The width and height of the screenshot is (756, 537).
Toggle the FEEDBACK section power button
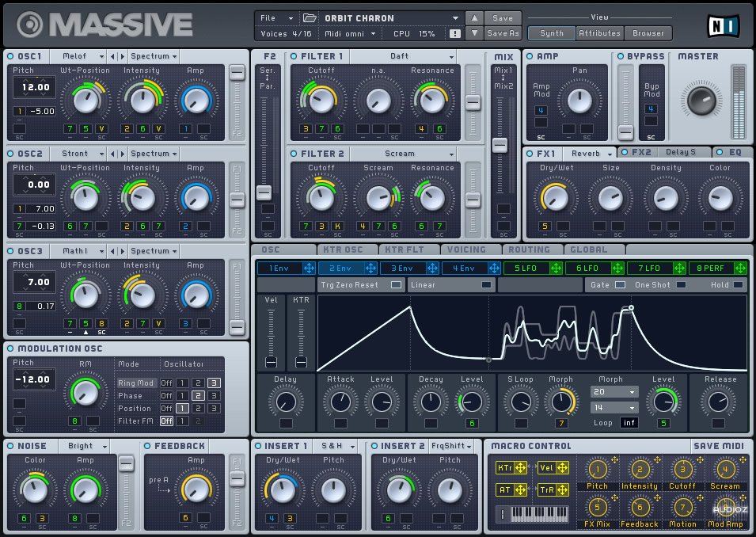click(x=147, y=446)
